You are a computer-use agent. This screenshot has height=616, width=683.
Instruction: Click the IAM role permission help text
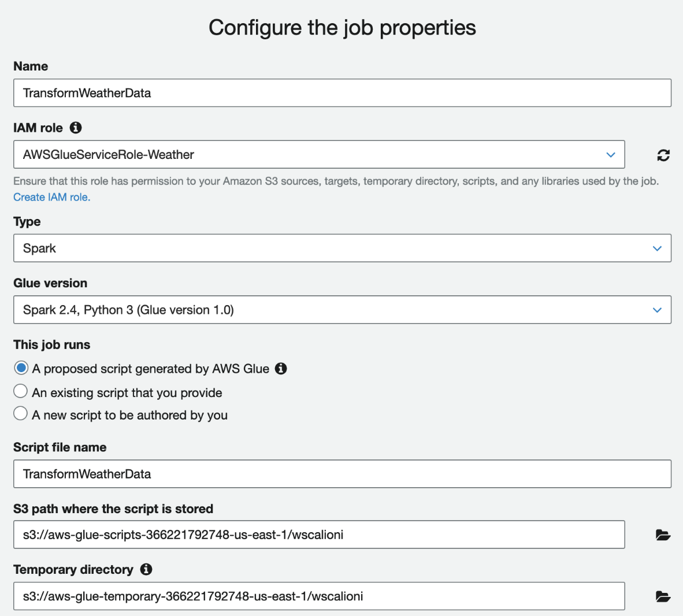click(336, 181)
